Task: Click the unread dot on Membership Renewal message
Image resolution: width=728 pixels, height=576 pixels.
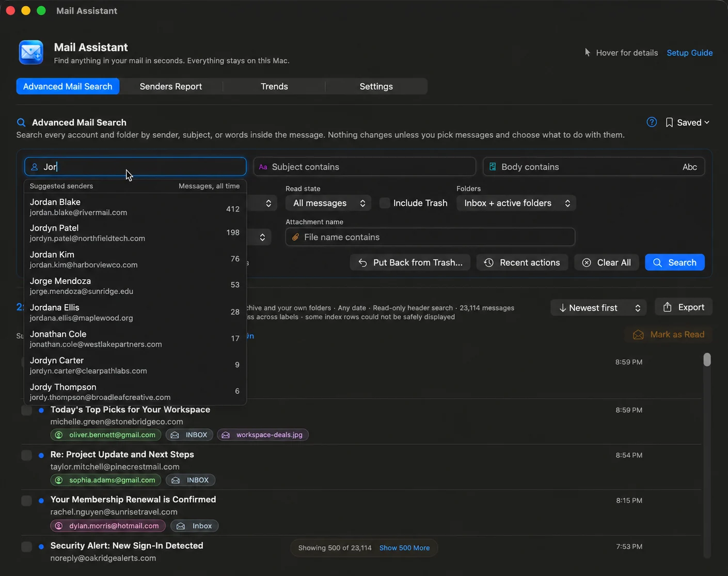Action: 41,500
